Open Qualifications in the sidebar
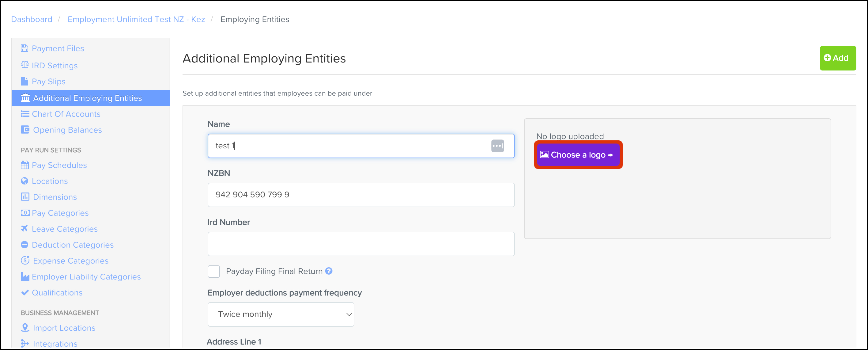 pos(57,293)
